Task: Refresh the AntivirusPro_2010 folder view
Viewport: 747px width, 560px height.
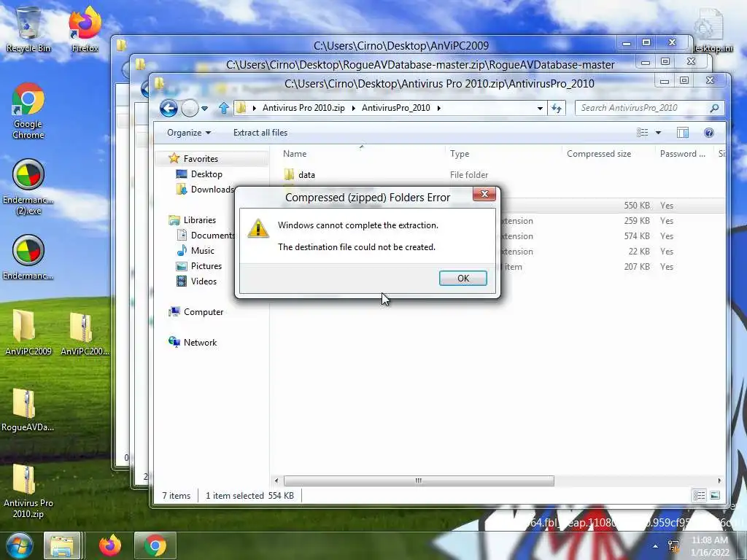Action: (x=557, y=108)
